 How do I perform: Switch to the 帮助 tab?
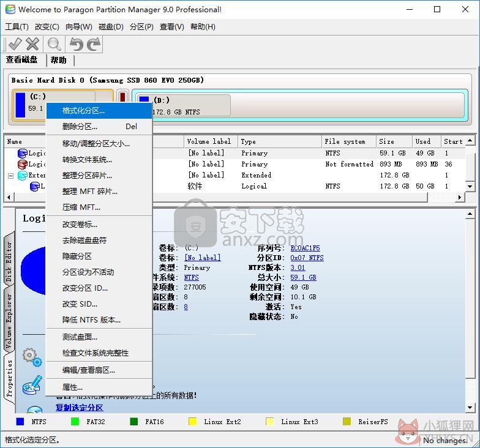(59, 60)
